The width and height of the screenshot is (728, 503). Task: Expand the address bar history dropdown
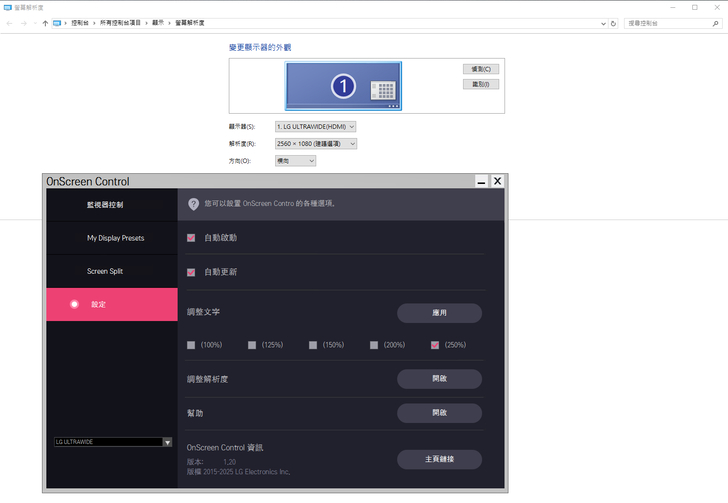click(603, 23)
